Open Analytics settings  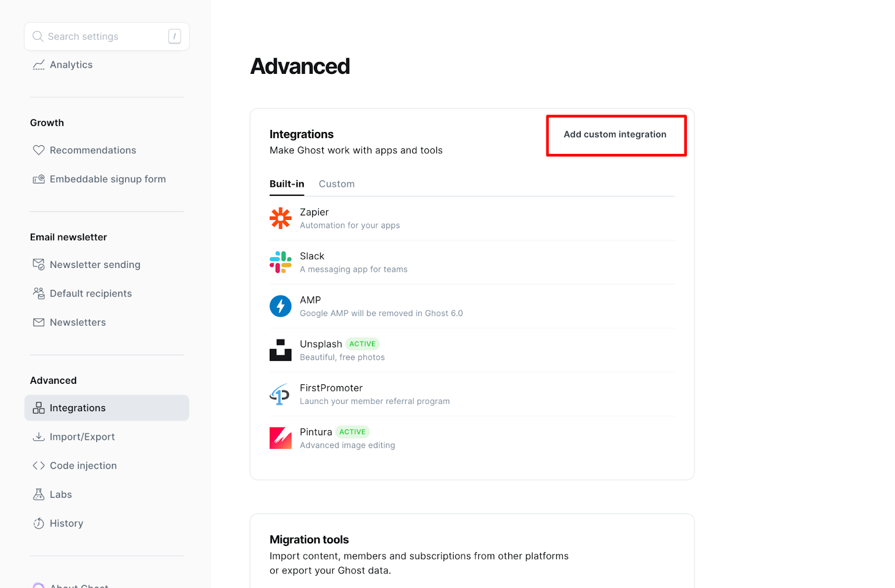[106, 65]
